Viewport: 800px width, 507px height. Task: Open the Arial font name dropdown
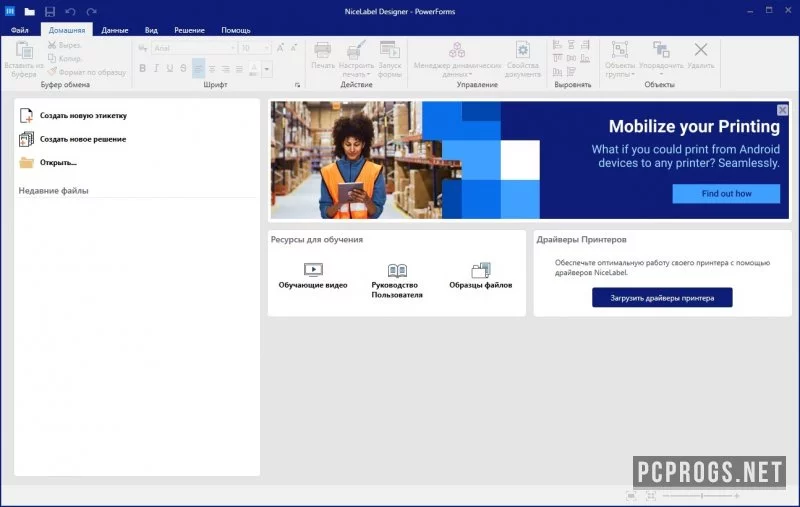194,48
